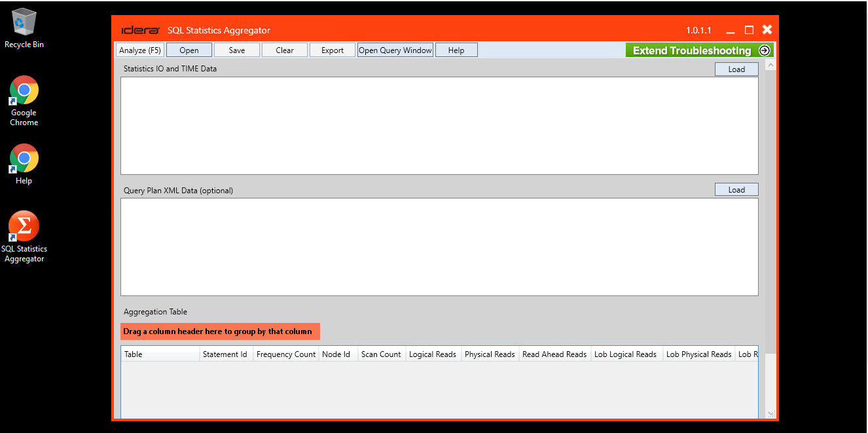Click the Help toolbar button

[x=456, y=50]
